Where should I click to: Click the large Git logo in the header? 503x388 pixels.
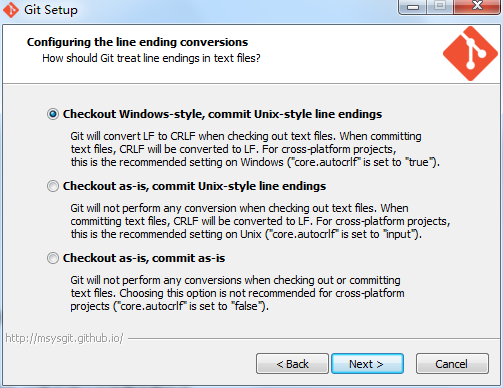(x=470, y=53)
